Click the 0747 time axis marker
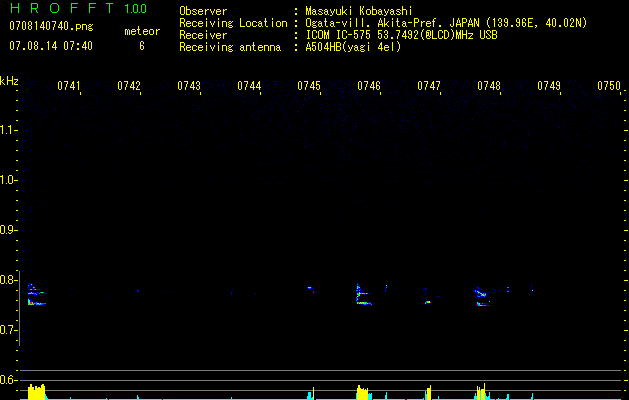This screenshot has width=629, height=400. pyautogui.click(x=429, y=86)
